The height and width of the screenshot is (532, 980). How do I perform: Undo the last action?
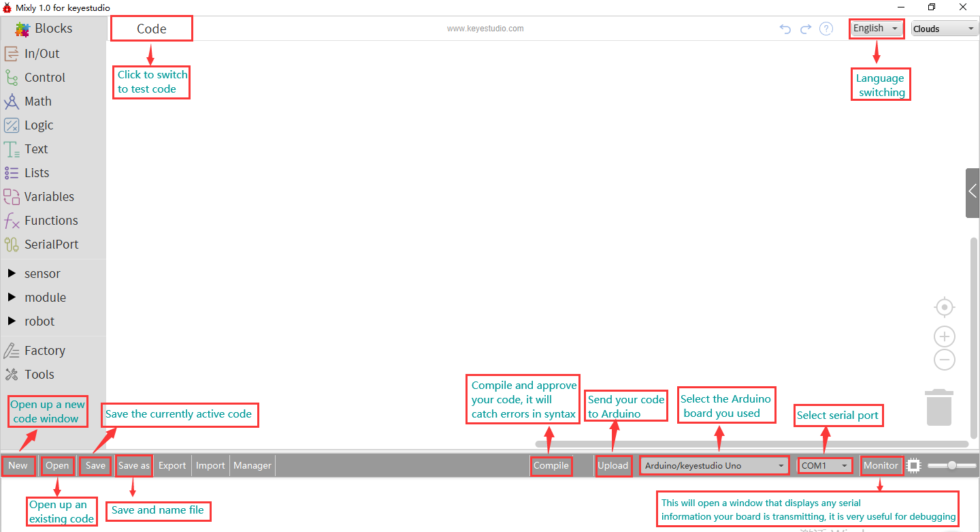[785, 29]
